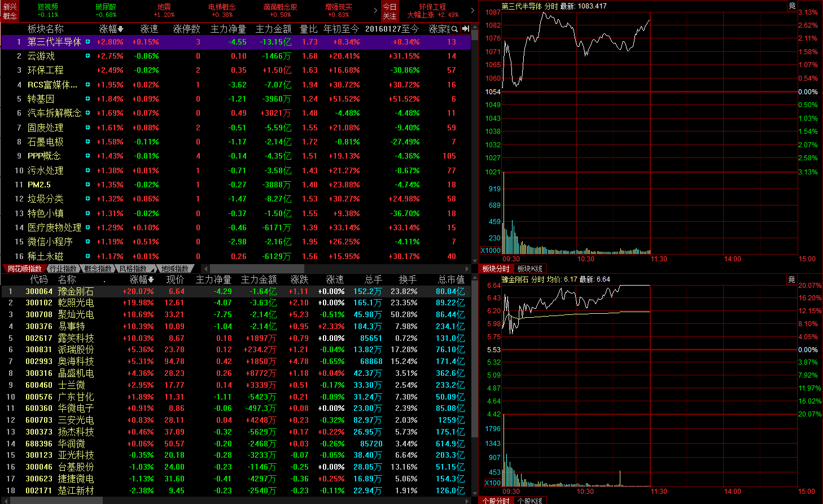Click the search magnifier icon in sector header
Image resolution: width=823 pixels, height=504 pixels.
point(455,29)
